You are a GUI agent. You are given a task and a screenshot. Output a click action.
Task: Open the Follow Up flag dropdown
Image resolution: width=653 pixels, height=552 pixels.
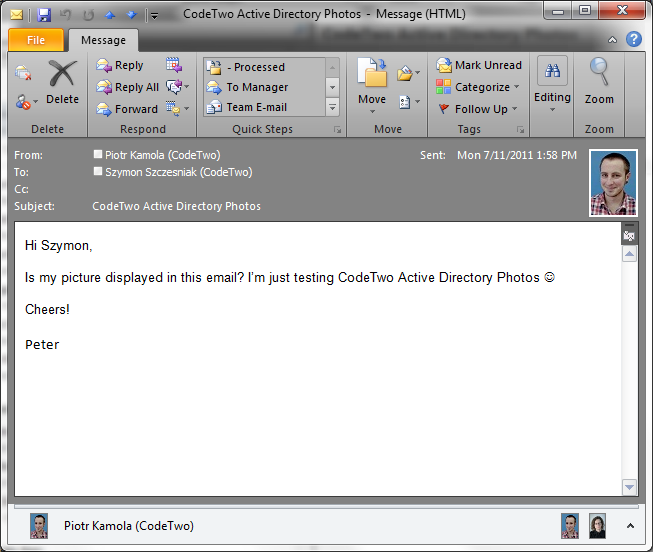click(477, 109)
